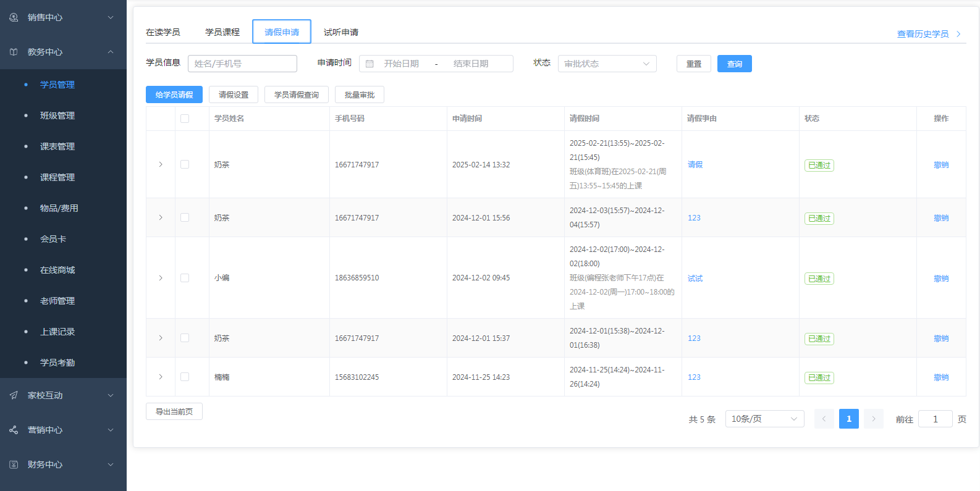Check the 2025-02-14 13:32 row checkbox

(x=185, y=164)
